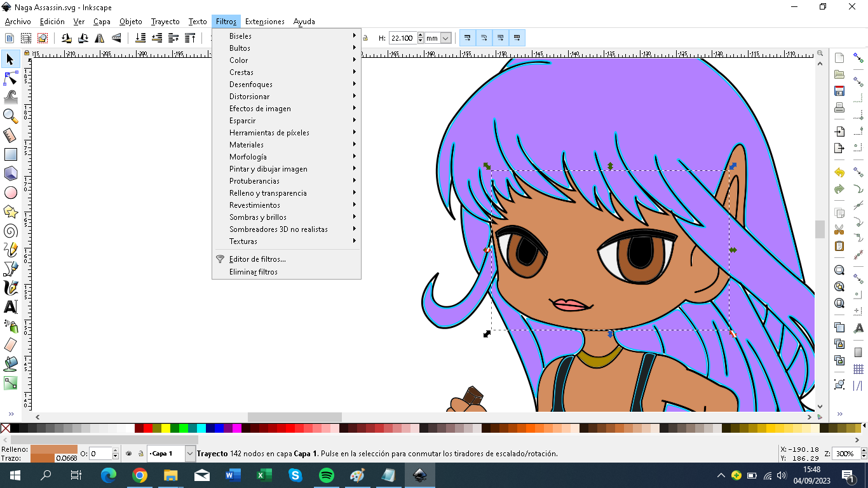Click the Undo yellow arrow icon
Image resolution: width=868 pixels, height=488 pixels.
click(839, 173)
